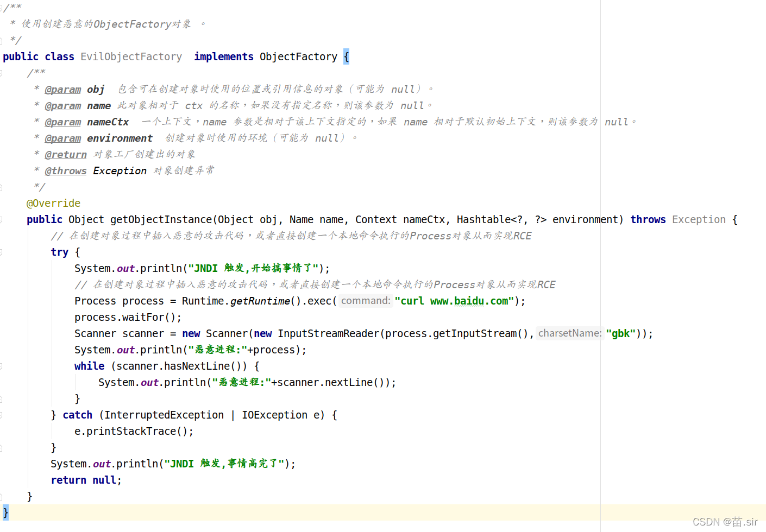This screenshot has width=766, height=532.
Task: Click the while keyword
Action: 89,366
